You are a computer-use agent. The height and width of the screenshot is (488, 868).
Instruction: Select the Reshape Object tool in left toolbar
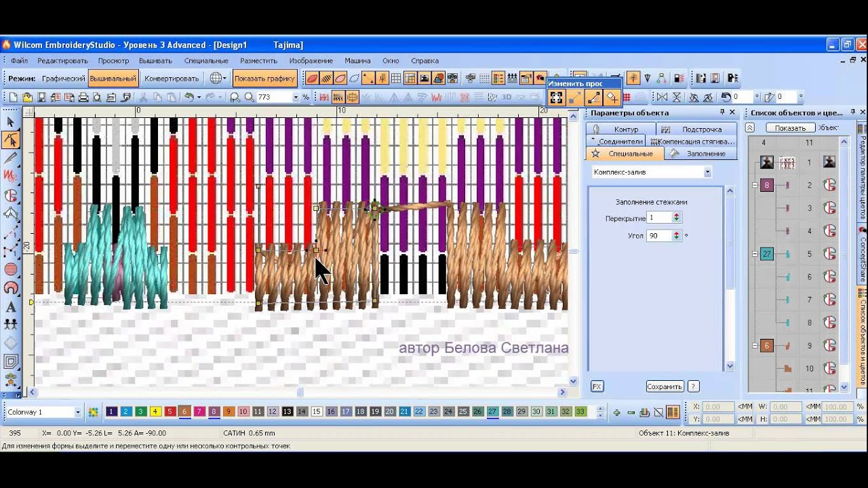pyautogui.click(x=11, y=140)
